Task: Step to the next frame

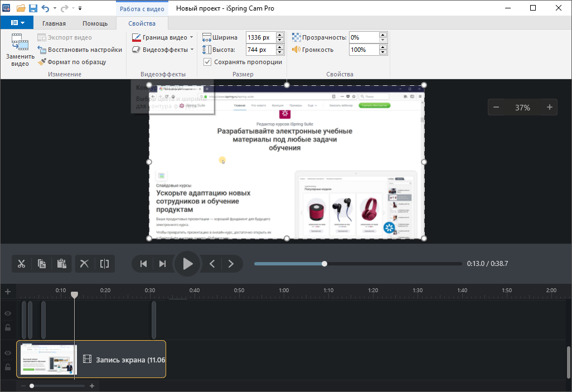Action: point(231,264)
